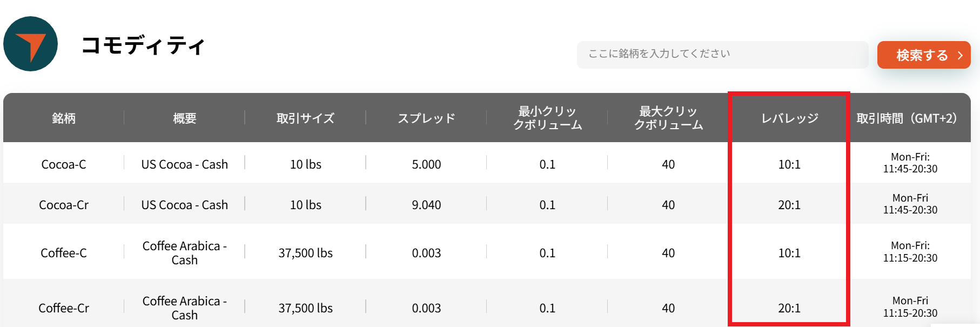The image size is (980, 327).
Task: Select the Coffee-Cr symbol cell
Action: coord(64,308)
